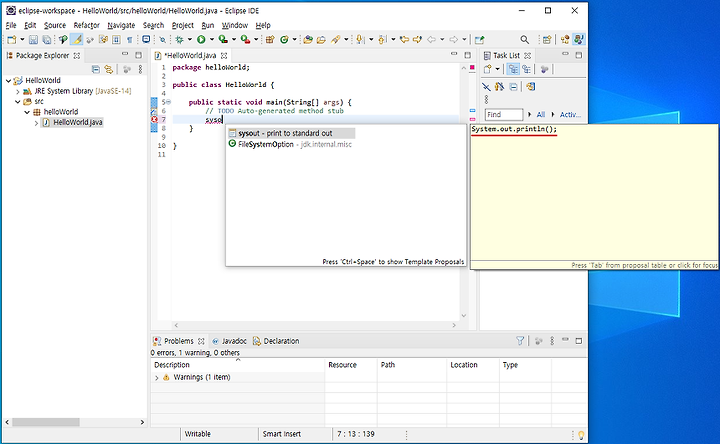Open the Coverage dropdown arrow
This screenshot has height=444, width=720.
point(234,40)
